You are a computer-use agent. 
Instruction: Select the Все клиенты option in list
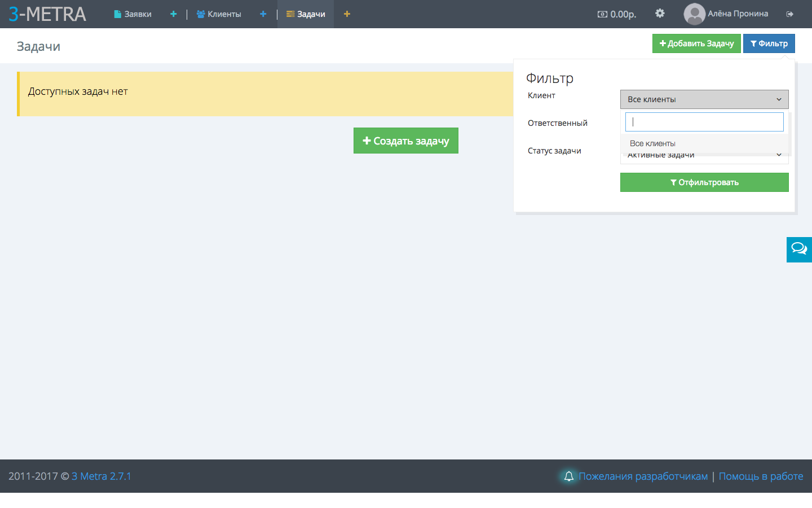(x=704, y=143)
